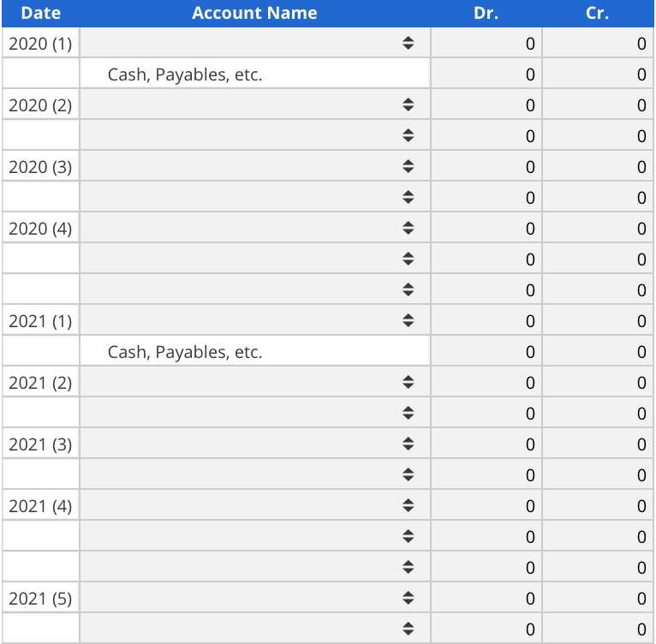Screen dimensions: 656x644
Task: Open the account dropdown for 2021 (4)
Action: click(255, 505)
